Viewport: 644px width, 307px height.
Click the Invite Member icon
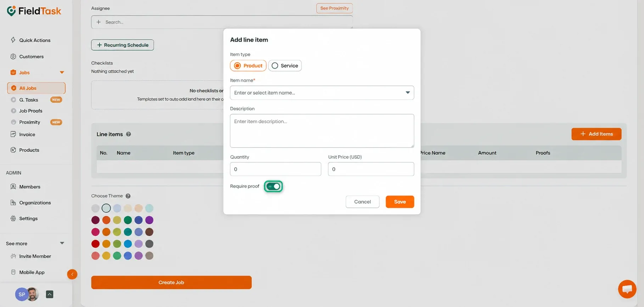(13, 256)
